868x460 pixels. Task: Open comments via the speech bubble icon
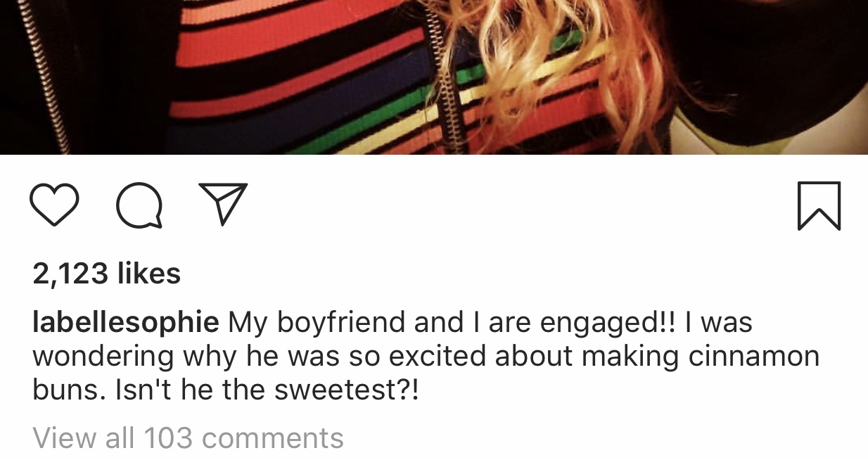point(139,205)
